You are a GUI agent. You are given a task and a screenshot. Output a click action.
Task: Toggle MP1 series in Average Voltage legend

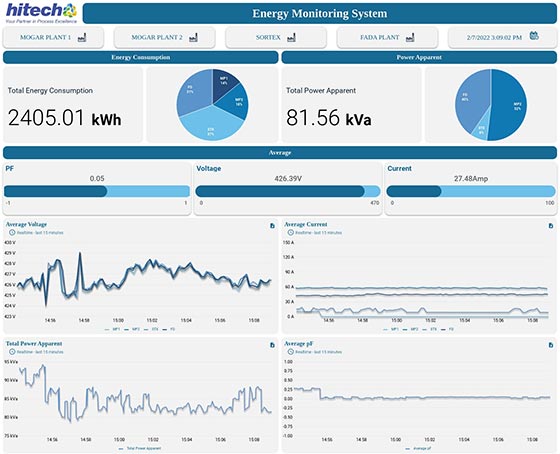coord(112,329)
